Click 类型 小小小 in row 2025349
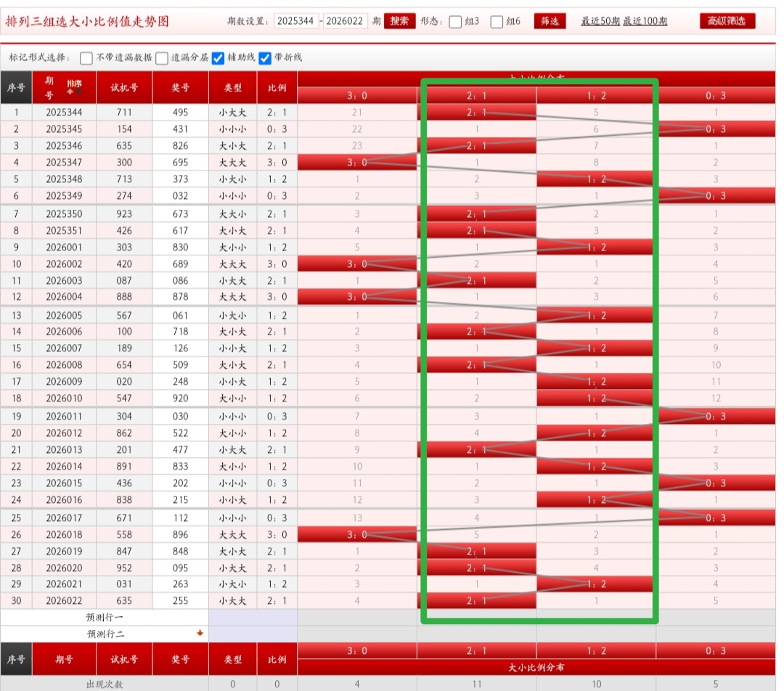This screenshot has height=691, width=784. coord(233,196)
